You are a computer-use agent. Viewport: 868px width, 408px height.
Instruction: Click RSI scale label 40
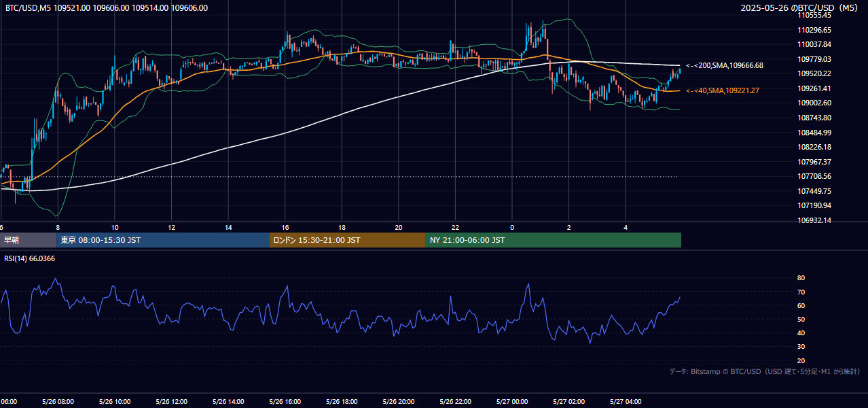tap(801, 333)
